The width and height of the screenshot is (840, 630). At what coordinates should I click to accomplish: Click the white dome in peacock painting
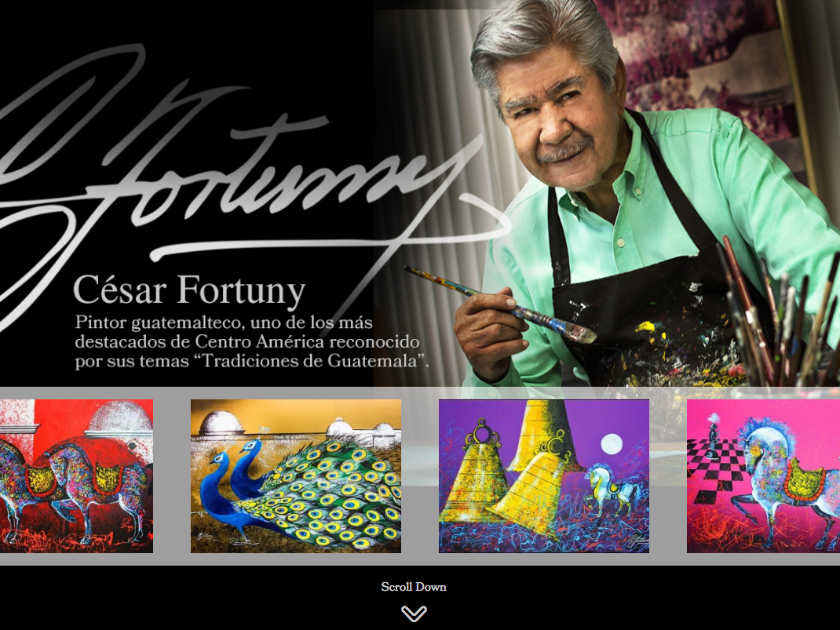tap(222, 422)
